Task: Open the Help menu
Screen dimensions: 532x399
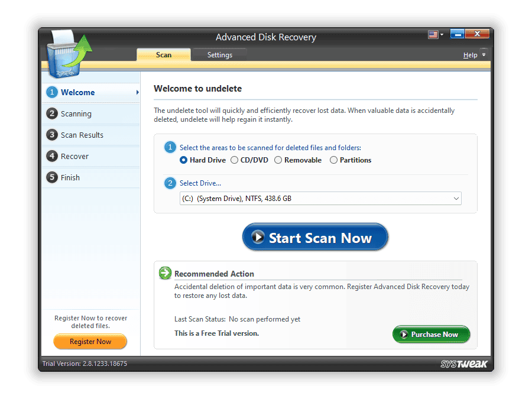Action: pyautogui.click(x=471, y=55)
